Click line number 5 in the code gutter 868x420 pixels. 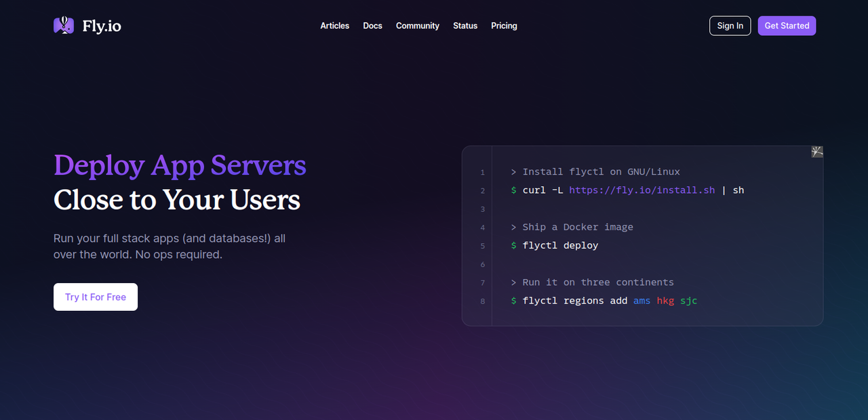click(x=483, y=246)
